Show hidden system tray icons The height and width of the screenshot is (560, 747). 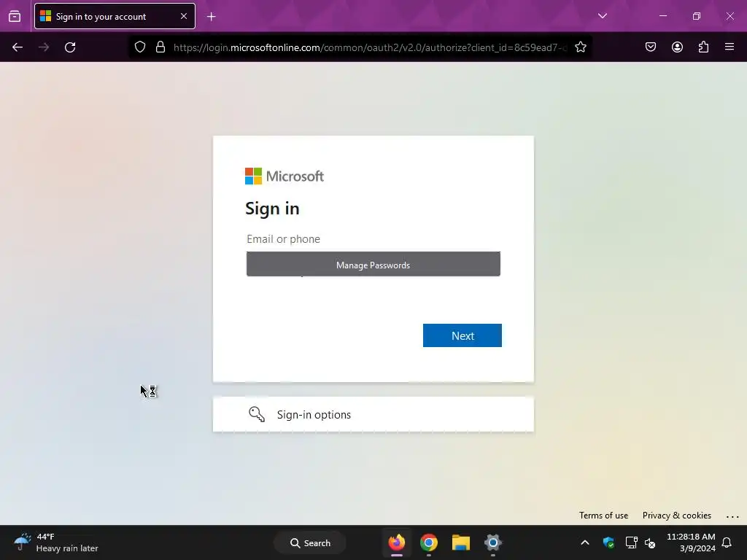(585, 542)
